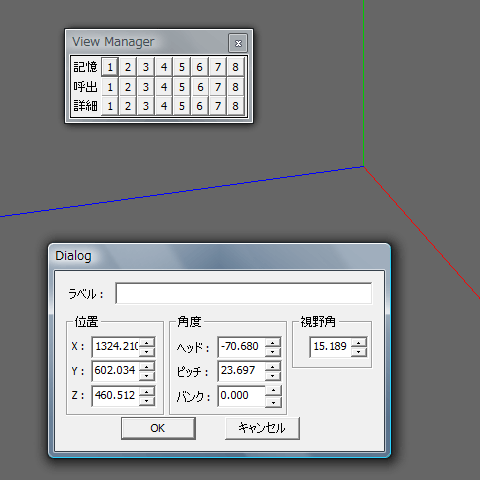Click the X position field showing 1324.21
The image size is (480, 480).
pos(116,347)
